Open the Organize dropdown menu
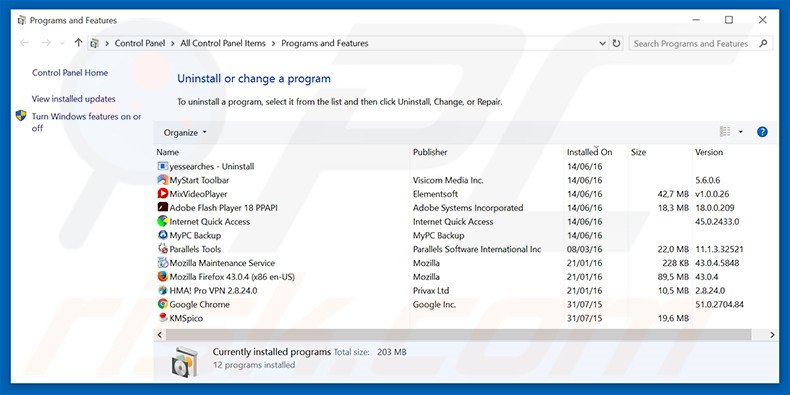The image size is (790, 395). pyautogui.click(x=185, y=133)
